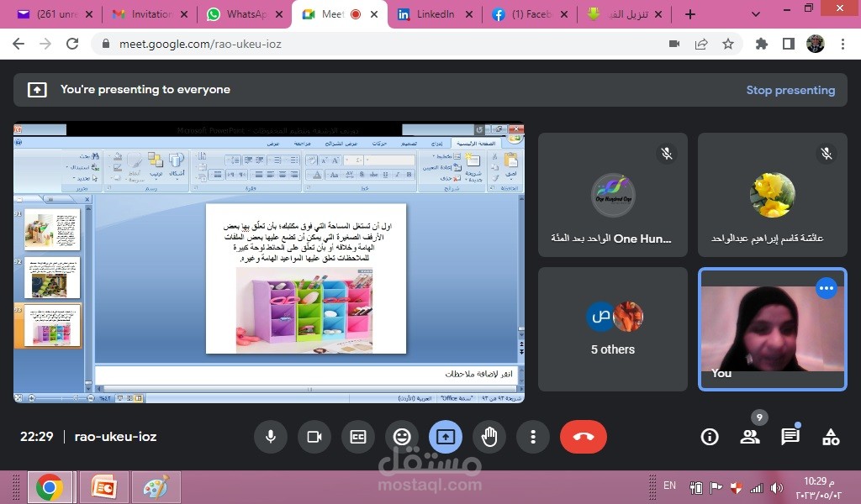Toggle the Chrome side panel
This screenshot has width=861, height=504.
point(789,44)
